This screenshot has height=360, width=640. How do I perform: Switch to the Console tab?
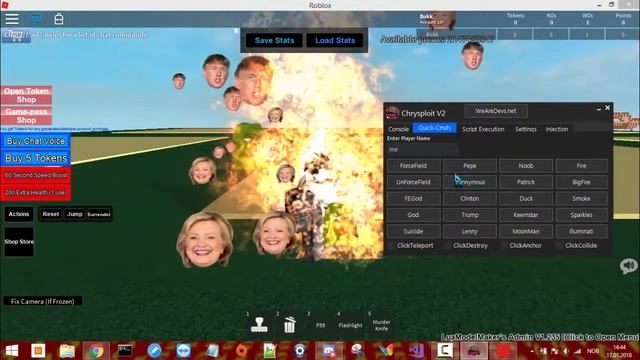coord(398,129)
